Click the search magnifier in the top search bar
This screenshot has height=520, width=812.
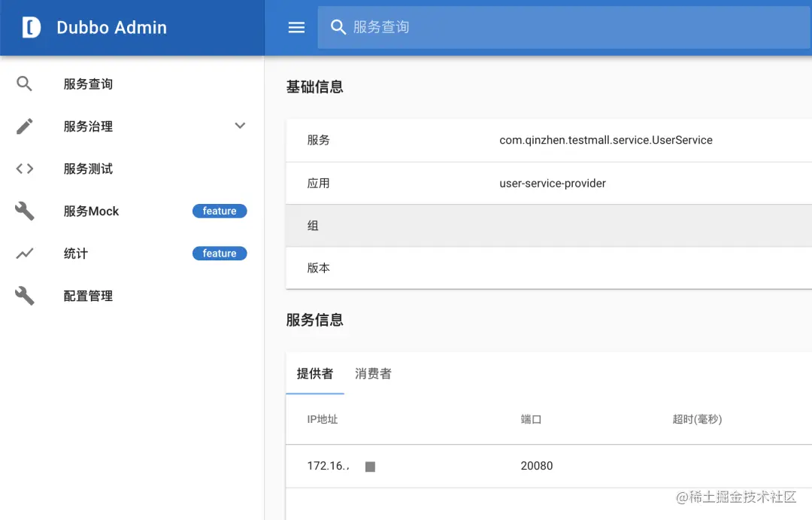[337, 27]
